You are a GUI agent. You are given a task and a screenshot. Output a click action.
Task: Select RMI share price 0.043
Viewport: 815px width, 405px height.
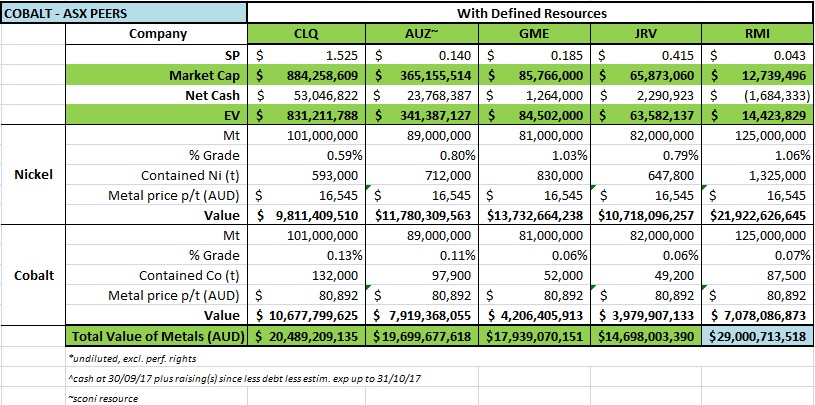point(758,55)
